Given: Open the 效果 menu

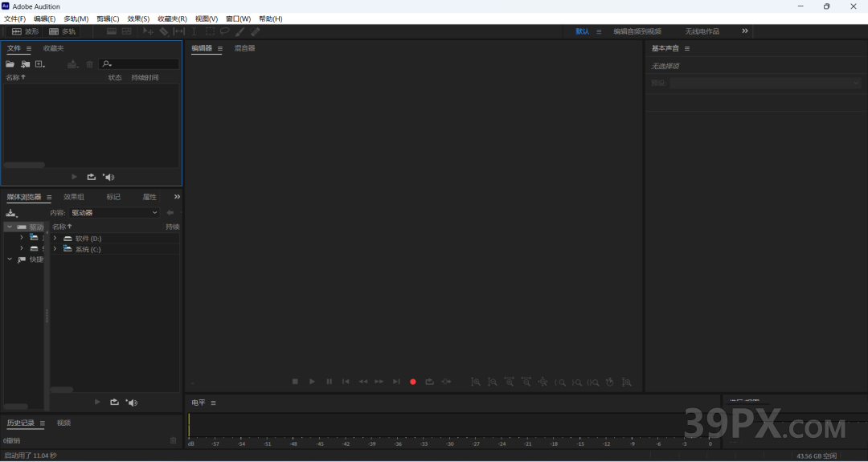Looking at the screenshot, I should [x=138, y=18].
